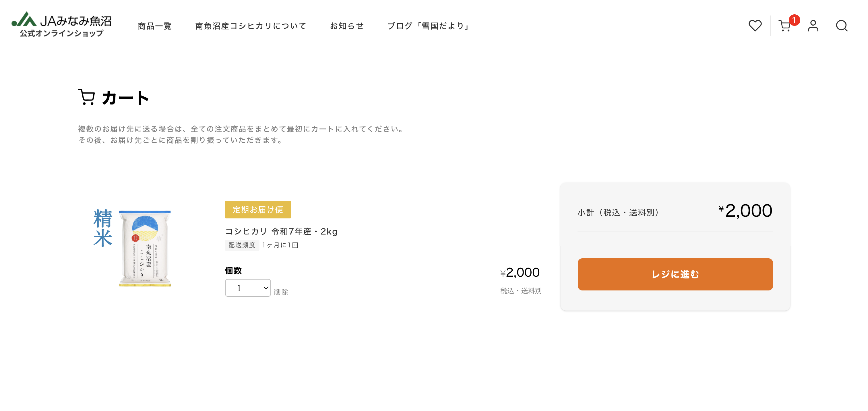
Task: Open the account icon
Action: 813,25
